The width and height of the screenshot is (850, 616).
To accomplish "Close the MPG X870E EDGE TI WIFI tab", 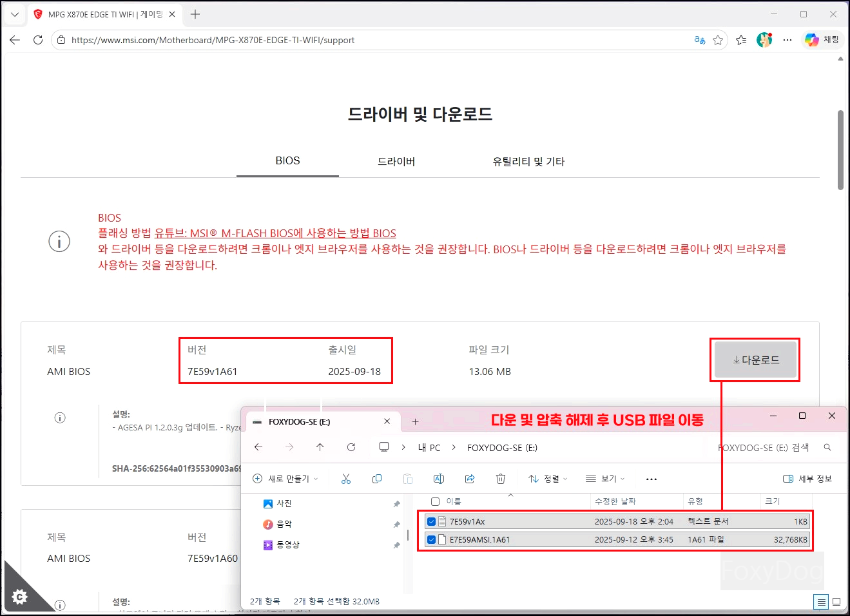I will (172, 14).
